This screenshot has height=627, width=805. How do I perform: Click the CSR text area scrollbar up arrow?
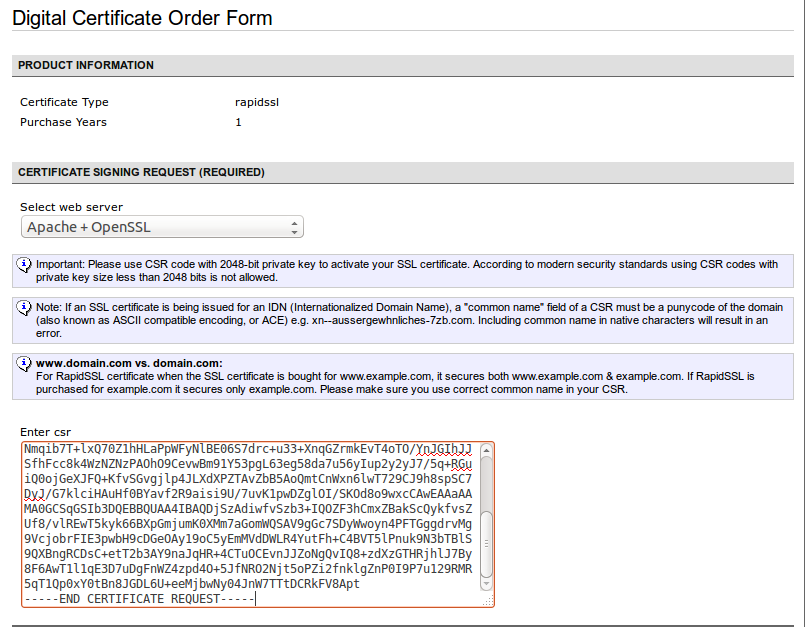tap(486, 450)
